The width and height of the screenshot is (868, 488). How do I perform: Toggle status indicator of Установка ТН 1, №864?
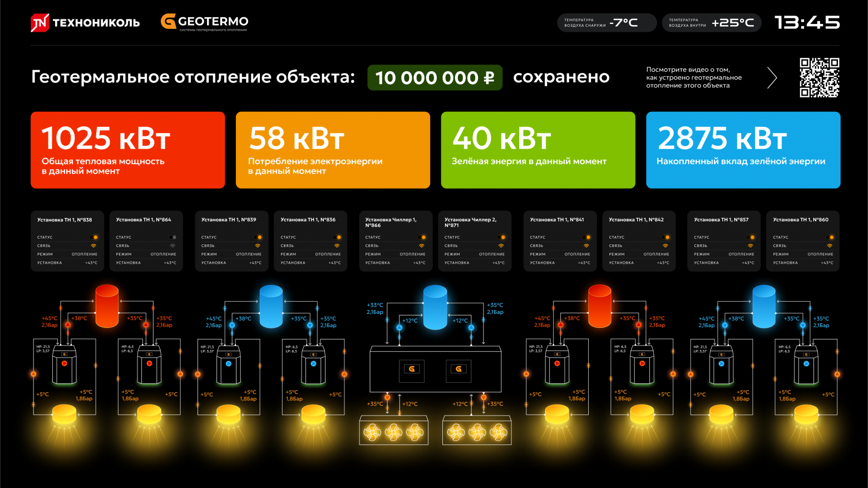[172, 238]
